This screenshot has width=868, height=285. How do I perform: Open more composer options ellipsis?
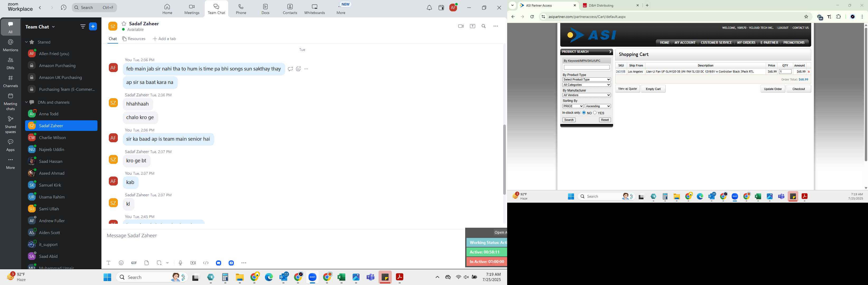point(244,263)
